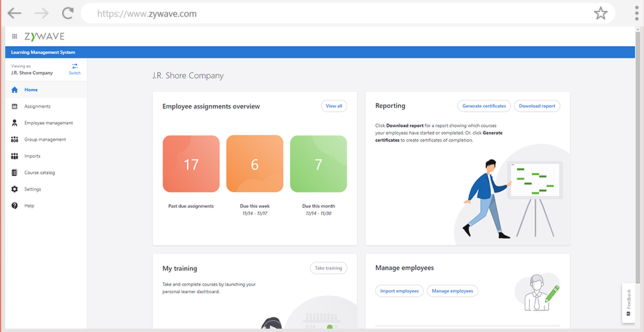This screenshot has width=644, height=332.
Task: Click Download report in Reporting
Action: [537, 106]
